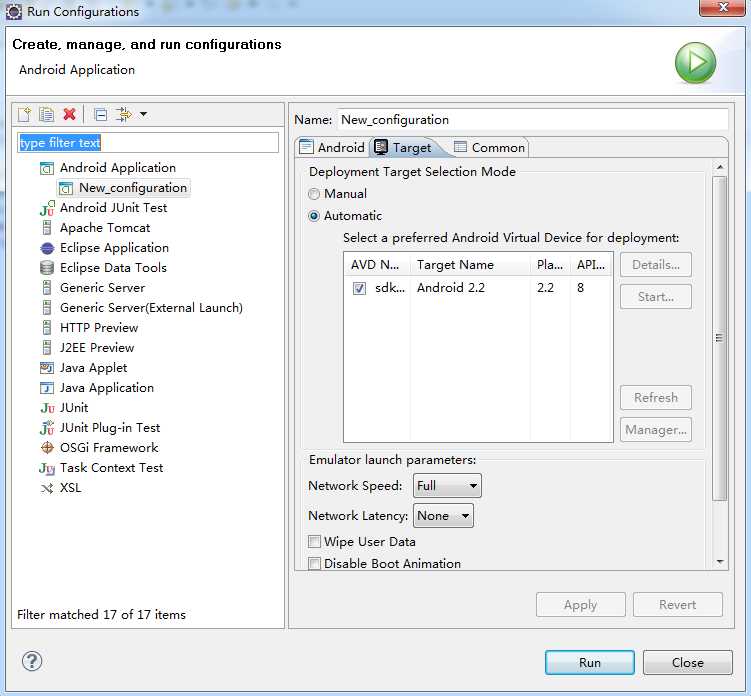
Task: Enable Disable Boot Animation checkbox
Action: click(x=314, y=564)
